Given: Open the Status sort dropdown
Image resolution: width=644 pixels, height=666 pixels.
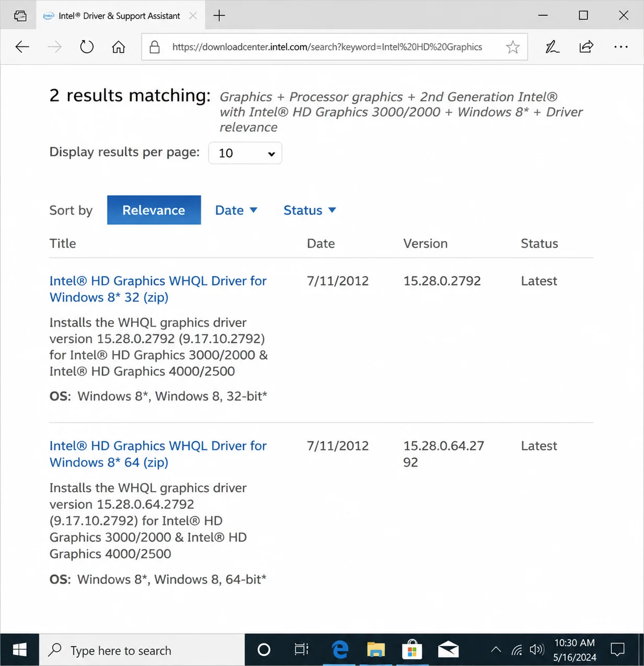Looking at the screenshot, I should [310, 210].
